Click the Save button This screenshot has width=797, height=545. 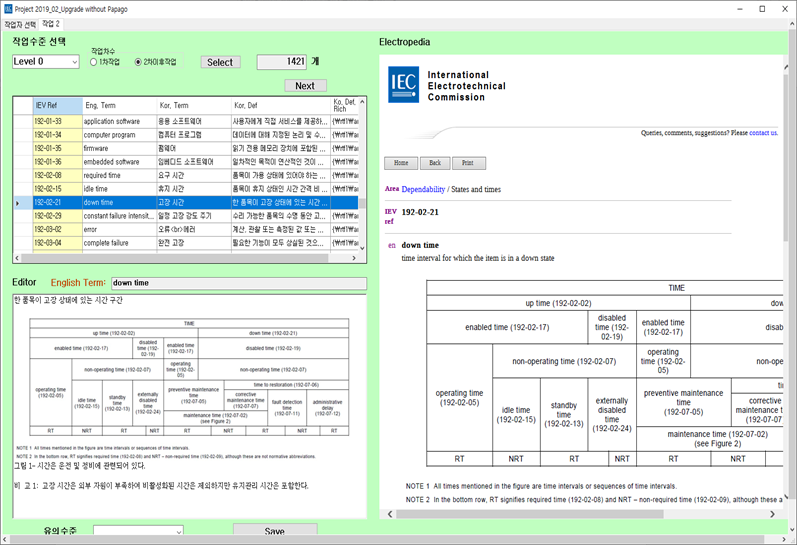click(x=274, y=530)
